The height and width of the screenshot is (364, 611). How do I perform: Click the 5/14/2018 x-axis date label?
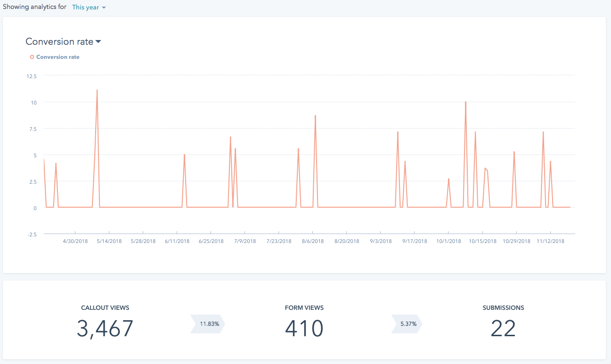(x=109, y=241)
